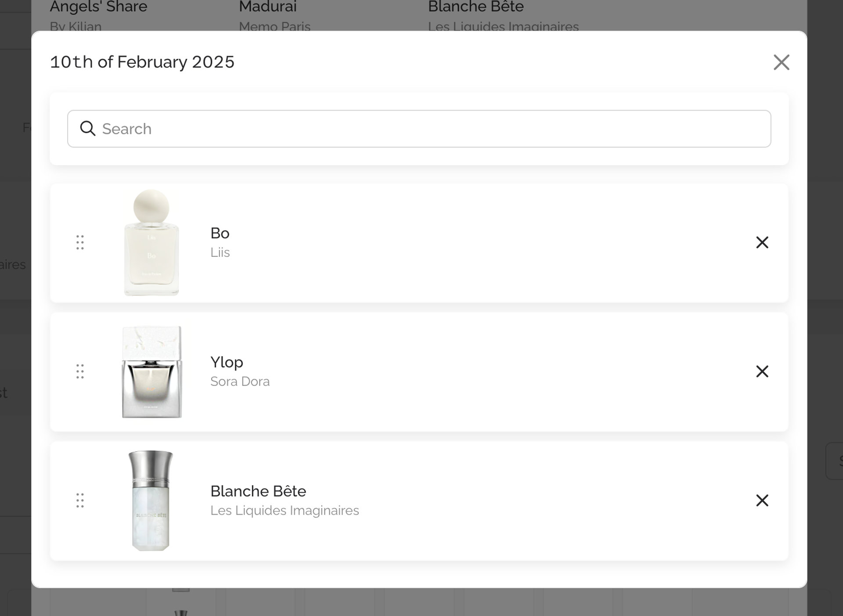Click Les Liquides Imaginaires in the list row

[285, 511]
